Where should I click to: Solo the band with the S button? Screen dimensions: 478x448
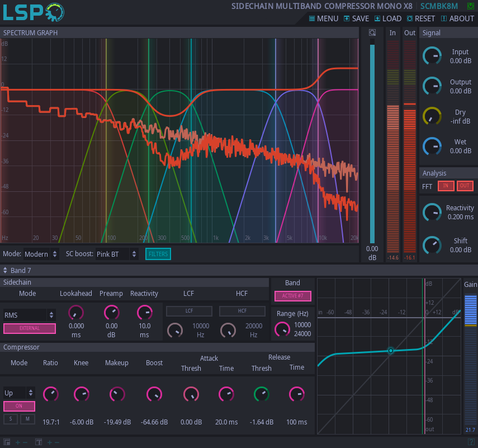11,419
